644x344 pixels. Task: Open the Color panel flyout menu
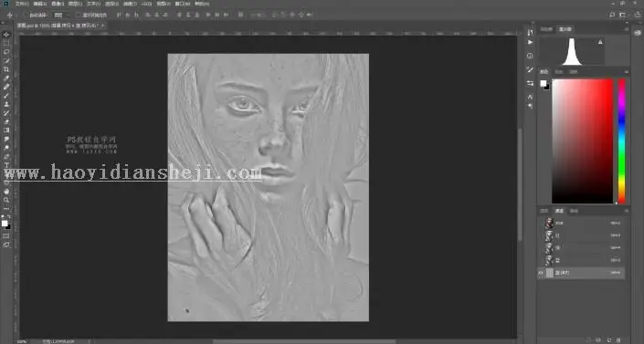(626, 72)
